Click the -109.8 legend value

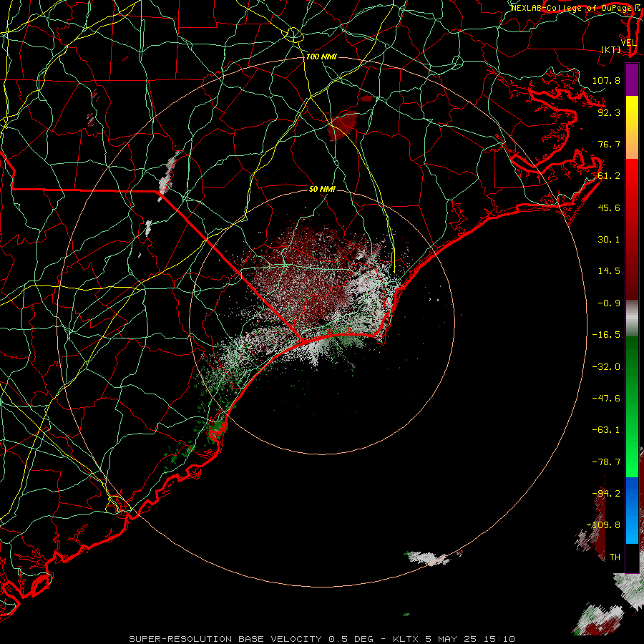tap(603, 525)
